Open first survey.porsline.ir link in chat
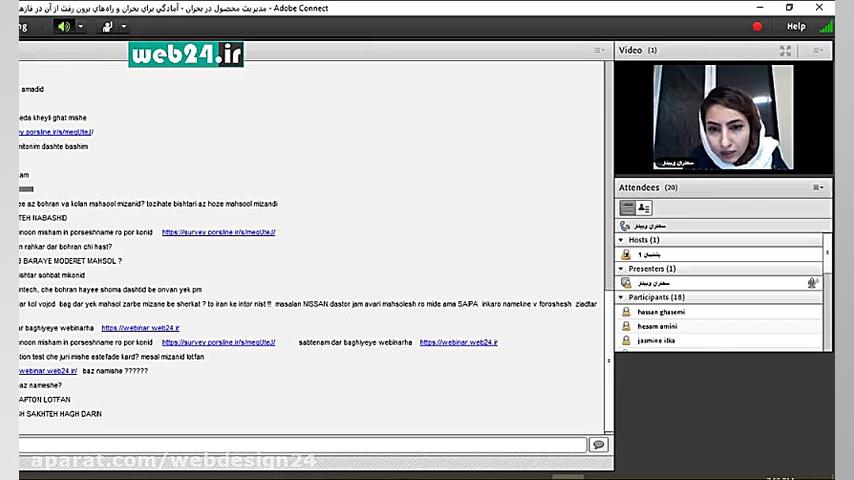 218,232
